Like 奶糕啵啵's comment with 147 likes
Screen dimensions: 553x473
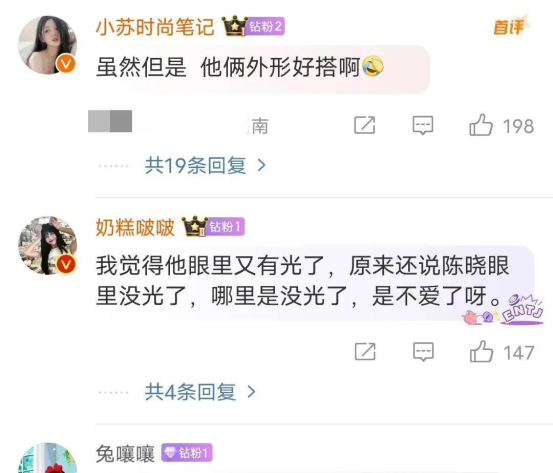481,351
